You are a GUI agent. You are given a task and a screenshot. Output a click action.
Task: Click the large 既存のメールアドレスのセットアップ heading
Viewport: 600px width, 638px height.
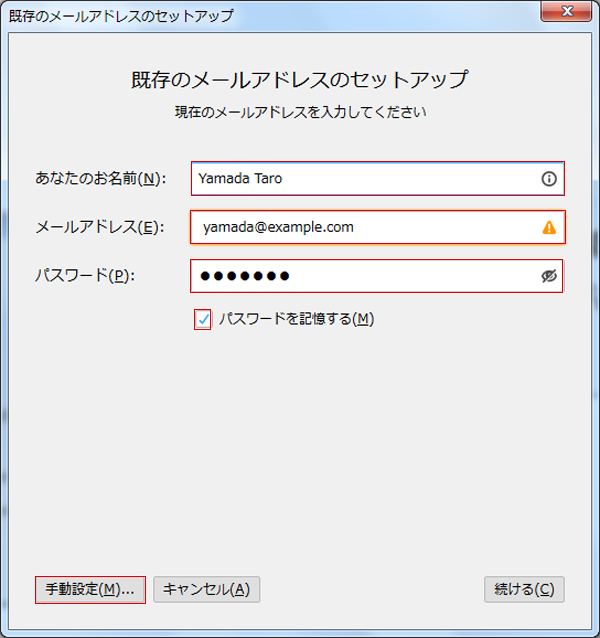click(x=300, y=79)
